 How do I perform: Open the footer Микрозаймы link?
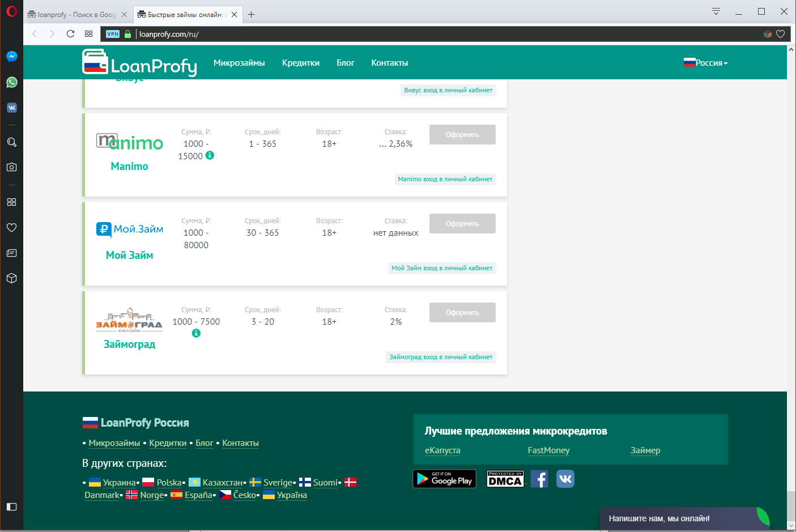pyautogui.click(x=114, y=443)
